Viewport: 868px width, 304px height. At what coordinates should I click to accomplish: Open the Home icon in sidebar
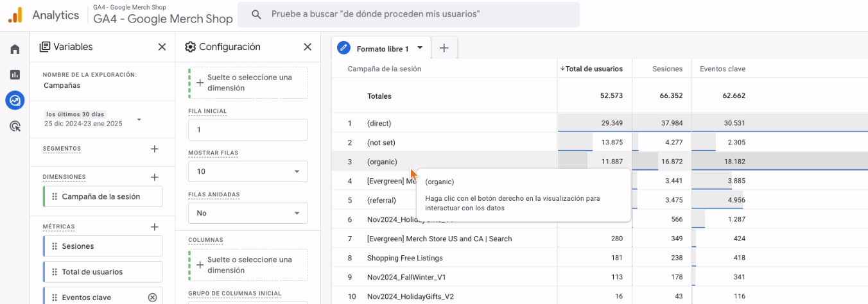click(15, 49)
